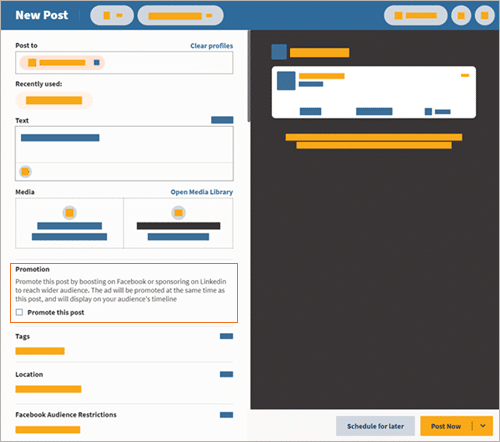Click the network icon above the preview card
Screen dimensions: 500x442
click(x=279, y=52)
